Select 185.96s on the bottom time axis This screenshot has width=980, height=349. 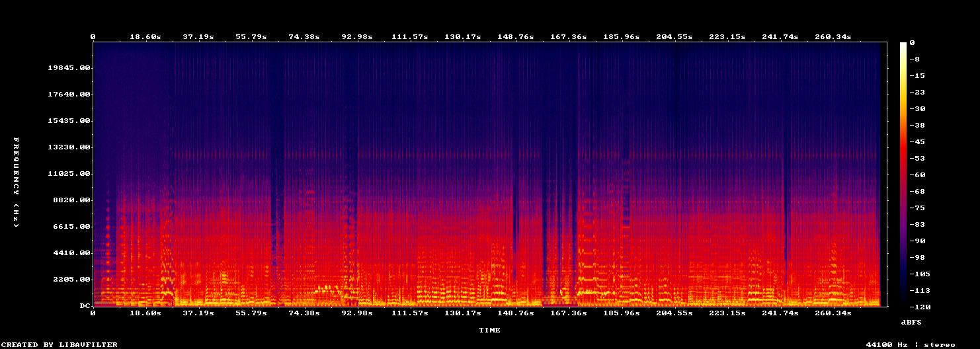(x=622, y=313)
